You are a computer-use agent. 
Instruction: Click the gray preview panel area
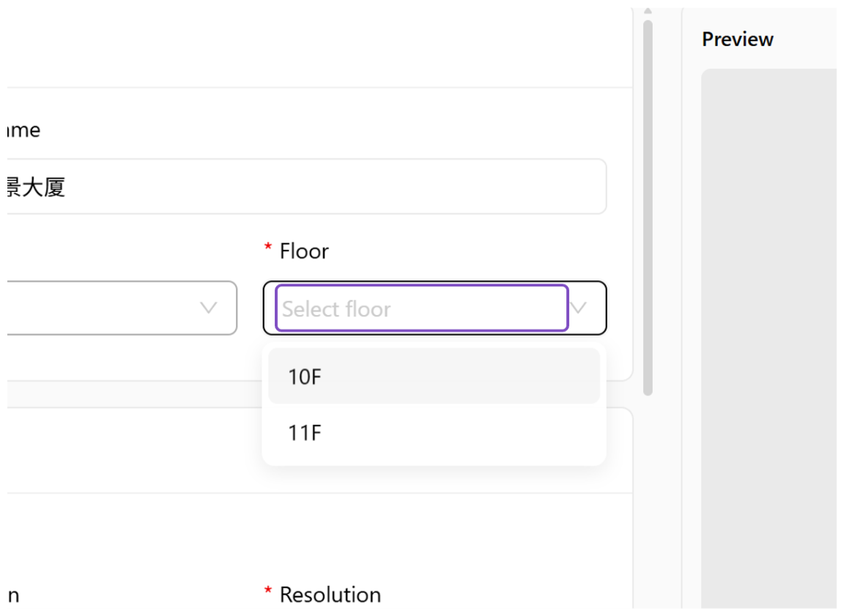point(769,339)
